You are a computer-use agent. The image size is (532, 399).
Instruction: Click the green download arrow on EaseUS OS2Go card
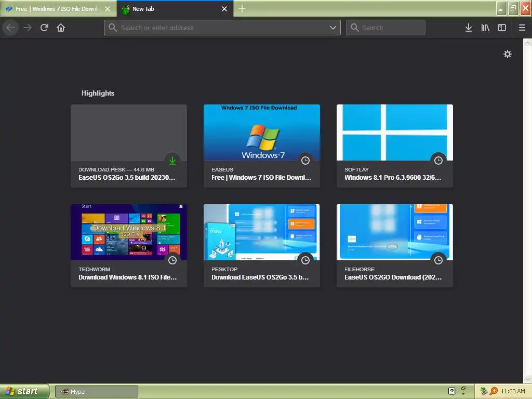(172, 161)
